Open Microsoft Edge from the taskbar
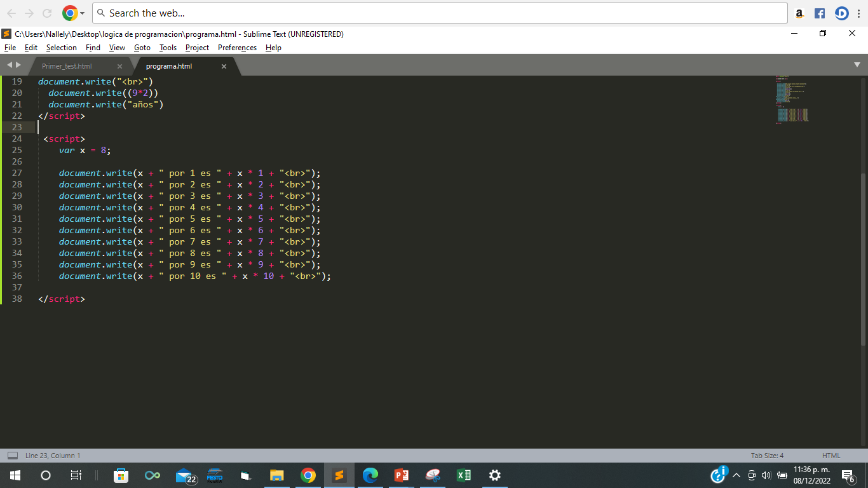Screen dimensions: 868x488 tap(370, 475)
